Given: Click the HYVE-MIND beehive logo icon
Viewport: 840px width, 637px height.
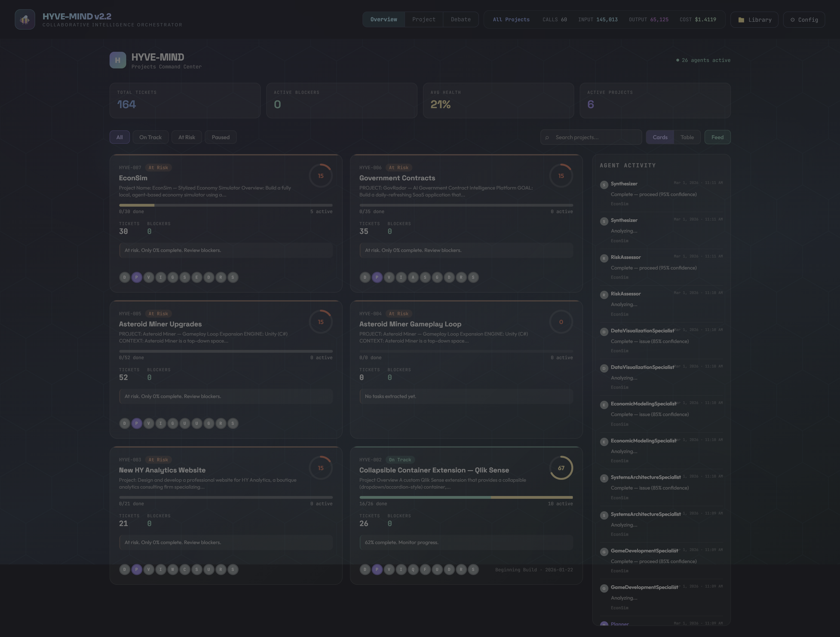Looking at the screenshot, I should click(25, 19).
